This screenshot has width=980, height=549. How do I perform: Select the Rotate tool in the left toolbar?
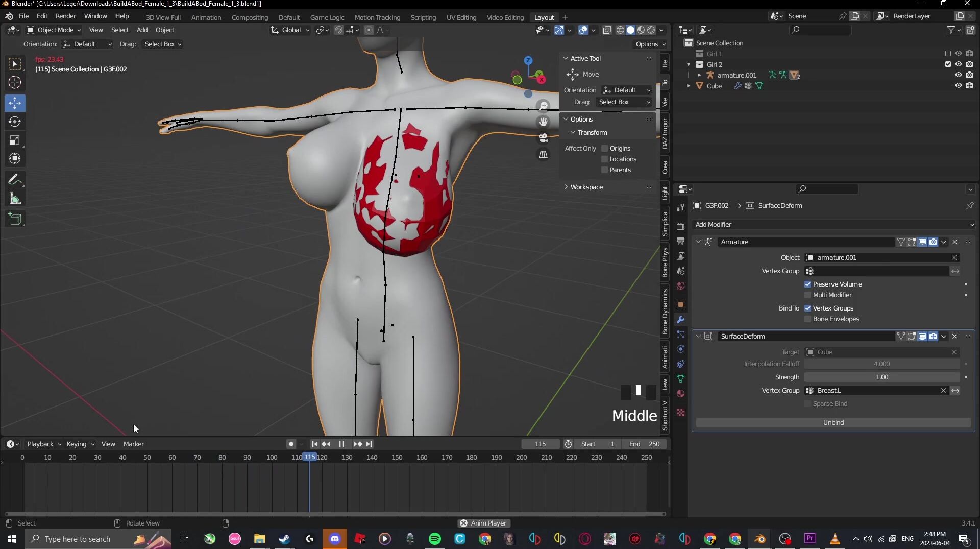coord(15,122)
